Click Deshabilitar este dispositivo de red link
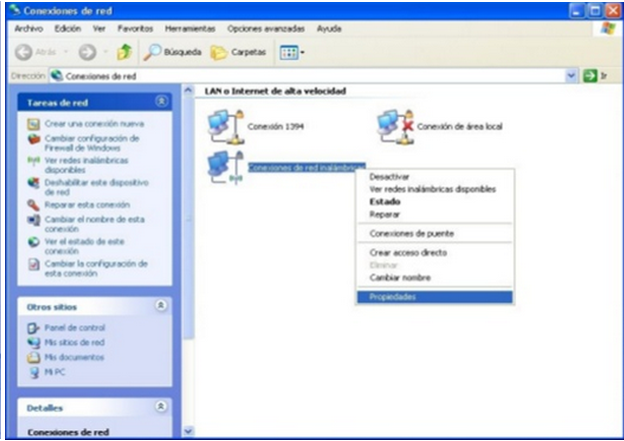The height and width of the screenshot is (441, 624). (97, 187)
